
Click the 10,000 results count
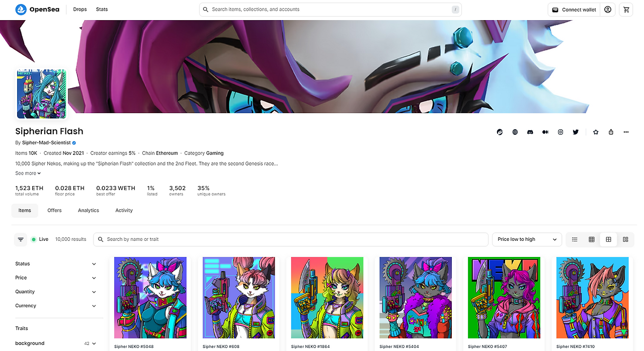coord(70,239)
